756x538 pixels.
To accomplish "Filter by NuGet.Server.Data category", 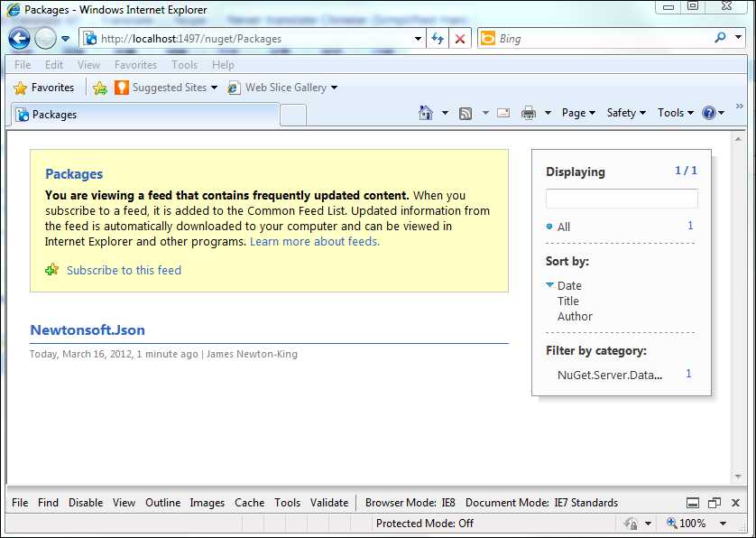I will point(610,375).
